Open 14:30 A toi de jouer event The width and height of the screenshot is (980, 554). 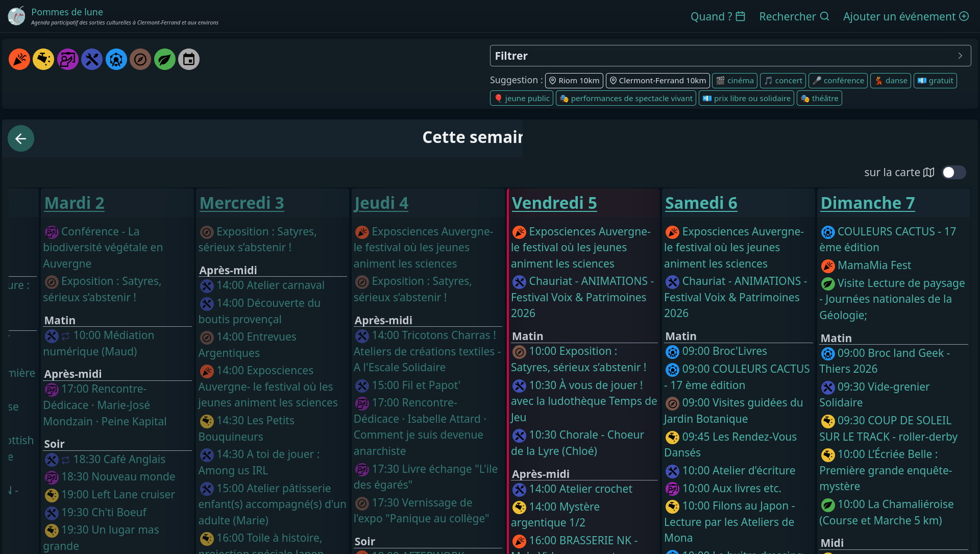(260, 463)
